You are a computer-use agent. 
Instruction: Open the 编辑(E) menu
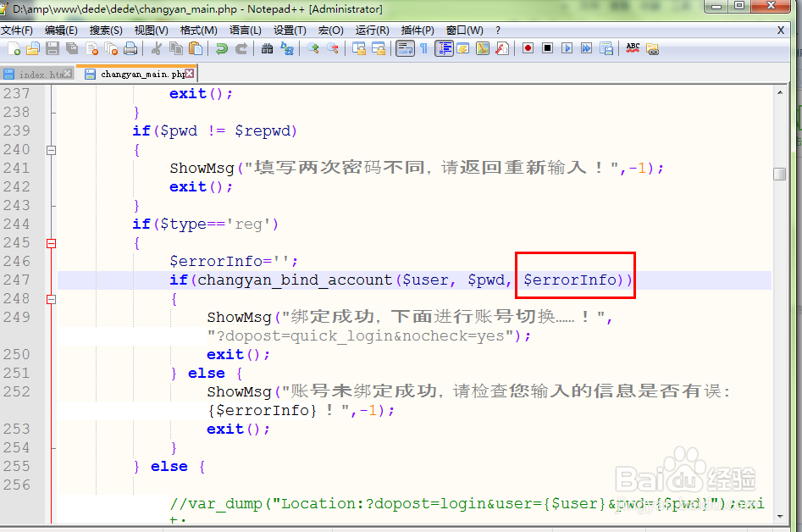[x=61, y=30]
